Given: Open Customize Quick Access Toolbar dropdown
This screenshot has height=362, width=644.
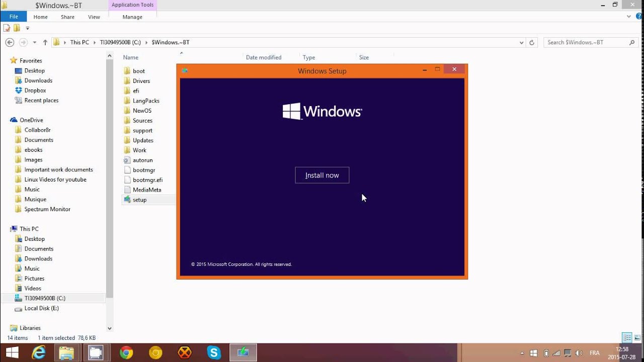Looking at the screenshot, I should click(28, 28).
